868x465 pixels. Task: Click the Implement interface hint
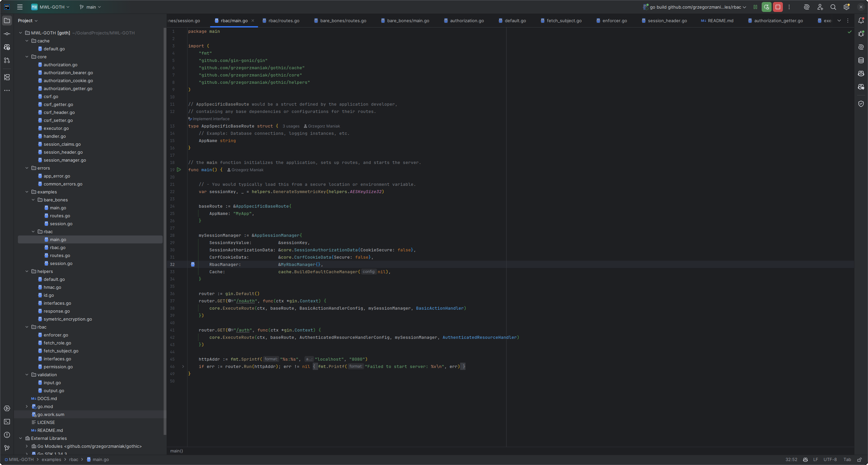(209, 119)
